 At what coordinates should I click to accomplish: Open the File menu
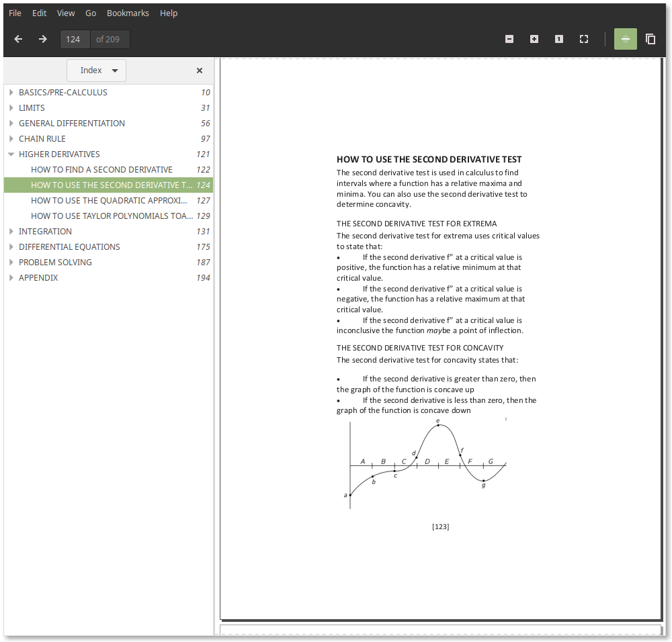[x=15, y=13]
